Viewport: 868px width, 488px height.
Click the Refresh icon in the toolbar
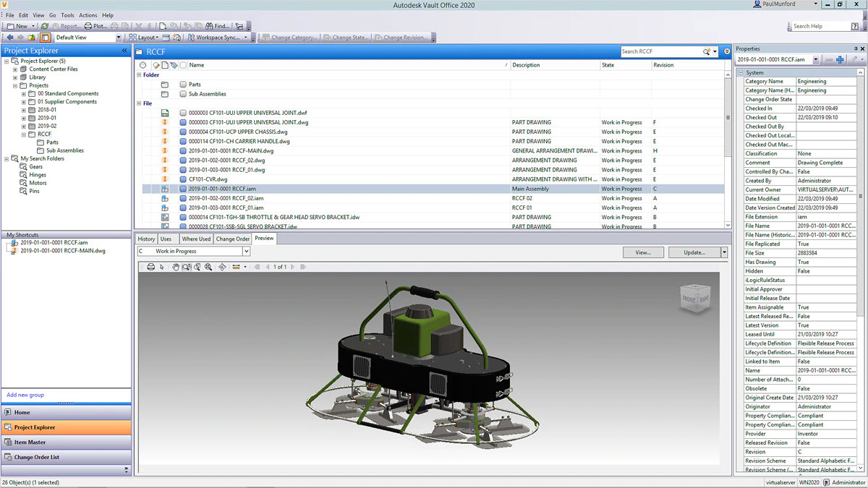[x=45, y=26]
